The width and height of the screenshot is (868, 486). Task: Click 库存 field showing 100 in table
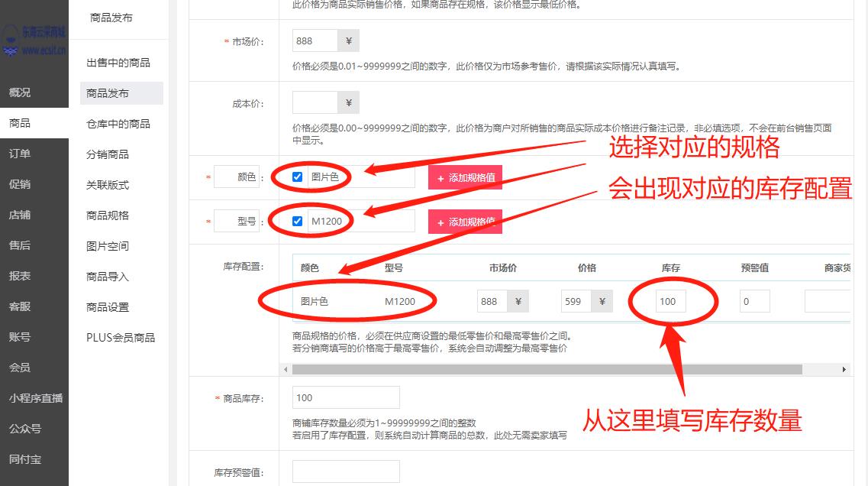(x=670, y=301)
